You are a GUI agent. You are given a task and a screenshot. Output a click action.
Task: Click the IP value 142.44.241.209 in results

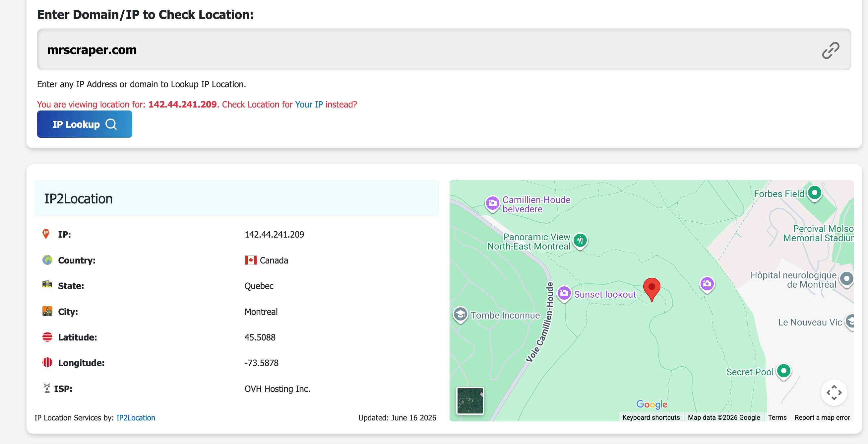click(x=274, y=235)
